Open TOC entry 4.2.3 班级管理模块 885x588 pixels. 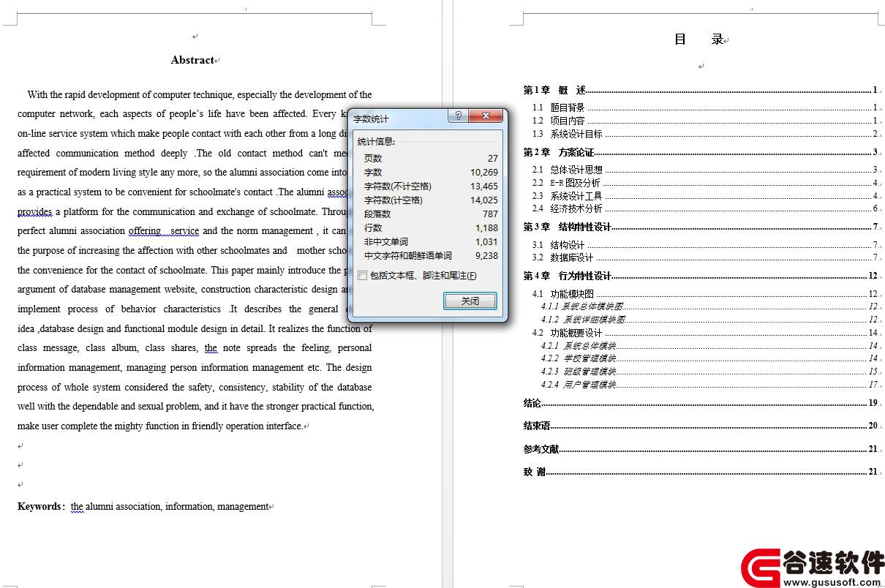pyautogui.click(x=709, y=372)
